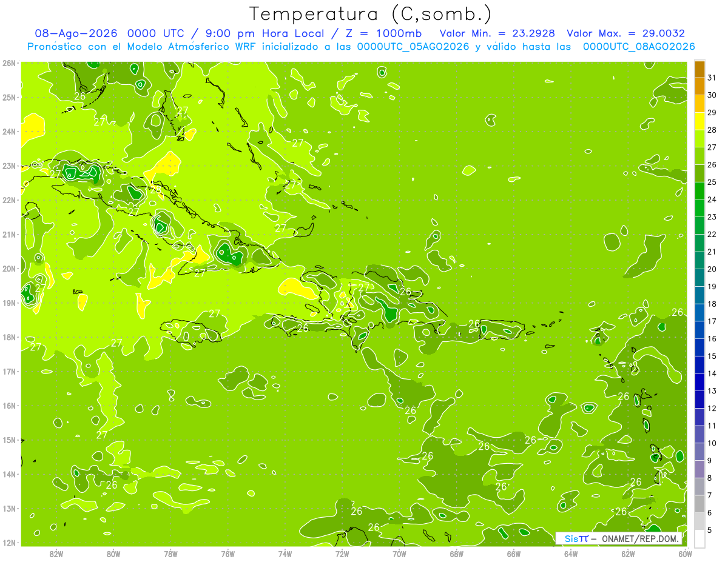Click the latitude axis label "14N"
The width and height of the screenshot is (728, 562).
pyautogui.click(x=9, y=474)
